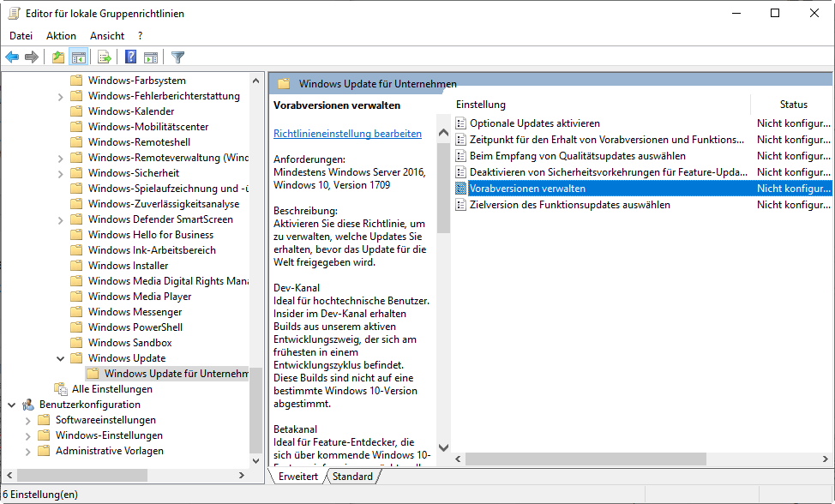The width and height of the screenshot is (835, 504).
Task: Expand the Administrative Vorlagen node
Action: (27, 451)
